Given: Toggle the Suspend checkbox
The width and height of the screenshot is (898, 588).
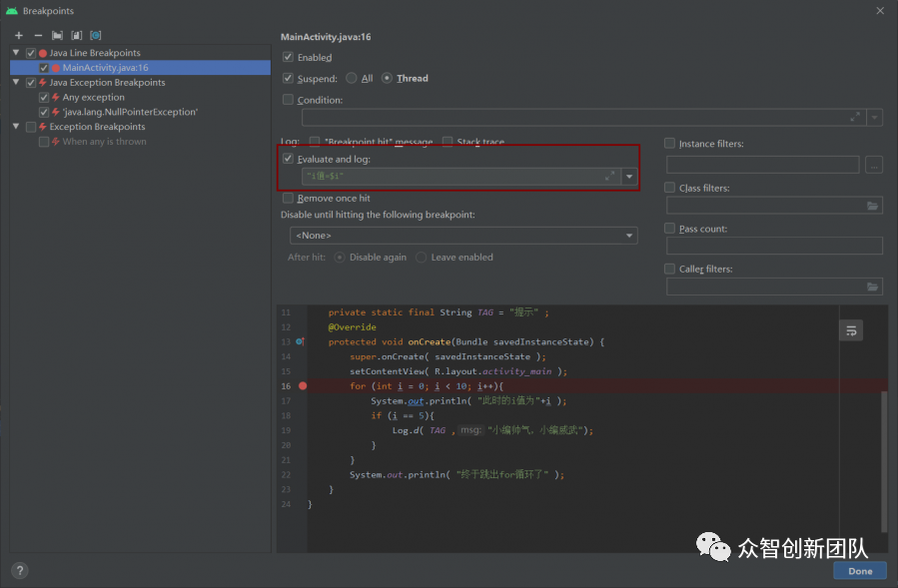Looking at the screenshot, I should click(x=288, y=79).
